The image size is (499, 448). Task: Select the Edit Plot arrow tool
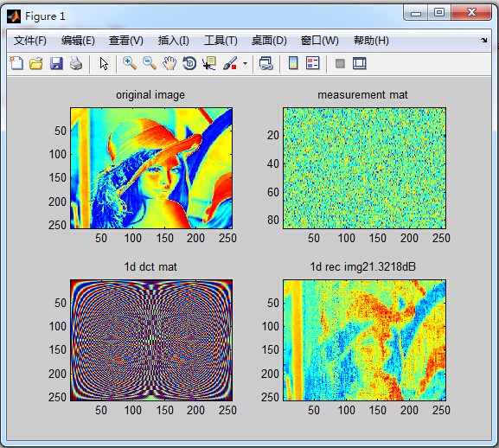104,64
